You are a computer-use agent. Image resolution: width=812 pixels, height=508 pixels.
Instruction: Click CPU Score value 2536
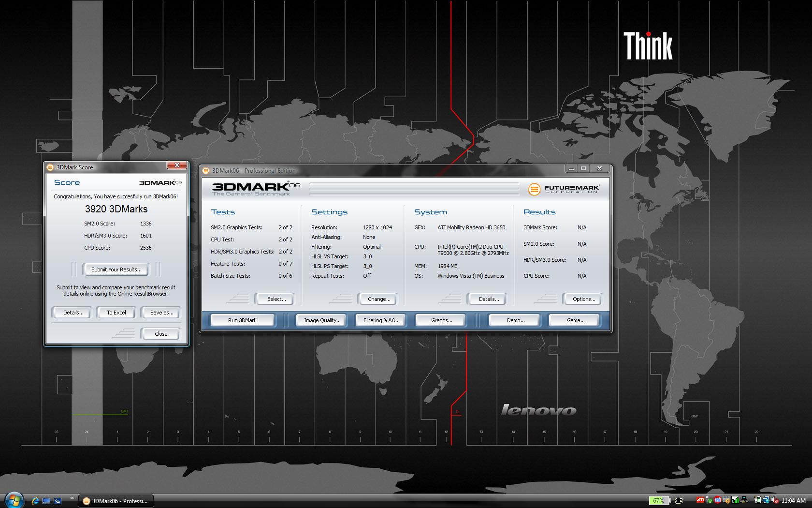[x=146, y=248]
